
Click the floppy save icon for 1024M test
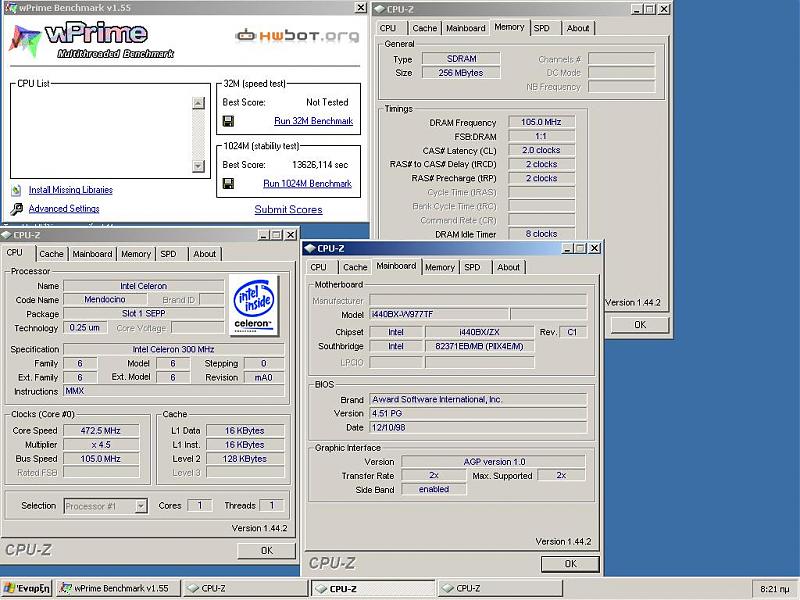(x=228, y=183)
